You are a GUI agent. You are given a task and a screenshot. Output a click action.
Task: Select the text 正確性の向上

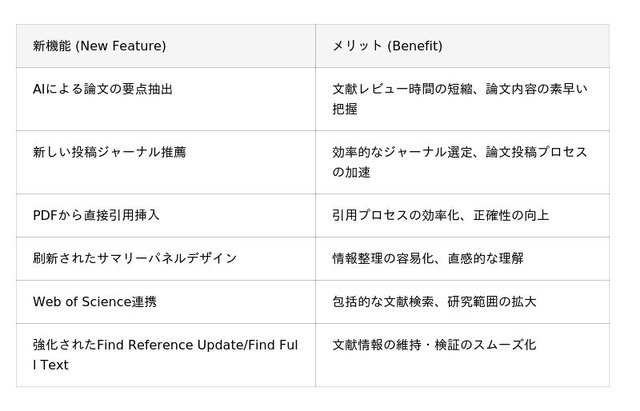(509, 215)
